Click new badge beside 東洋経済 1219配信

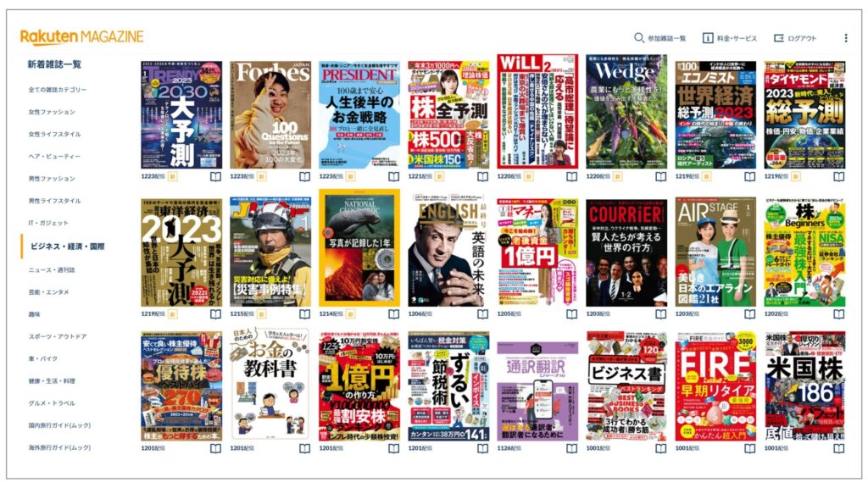coord(173,313)
